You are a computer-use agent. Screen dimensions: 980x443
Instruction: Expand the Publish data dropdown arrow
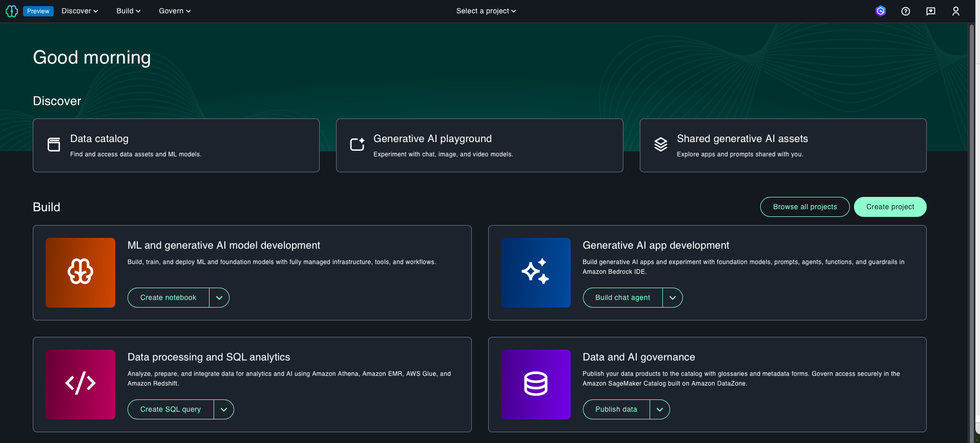point(659,409)
